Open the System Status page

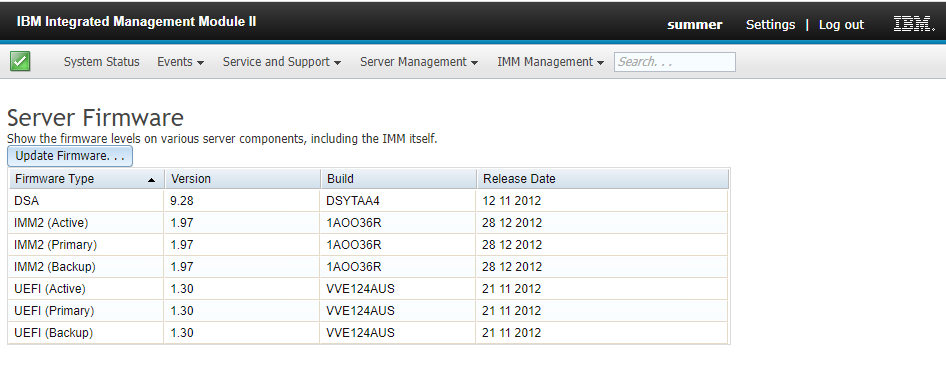101,62
